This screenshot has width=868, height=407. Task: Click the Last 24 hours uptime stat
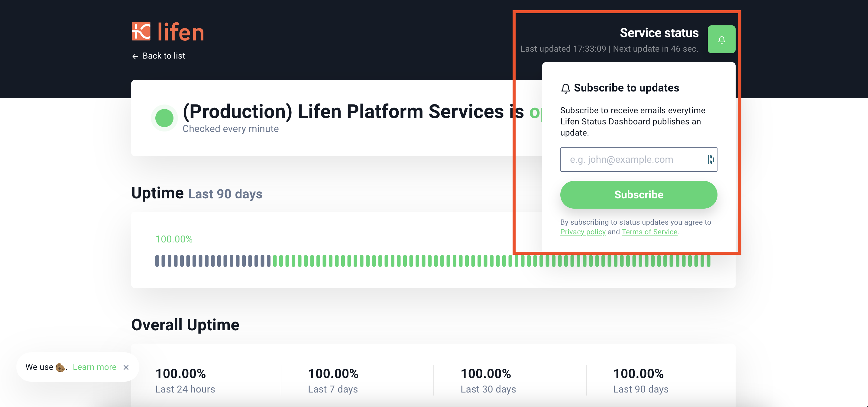tap(185, 380)
